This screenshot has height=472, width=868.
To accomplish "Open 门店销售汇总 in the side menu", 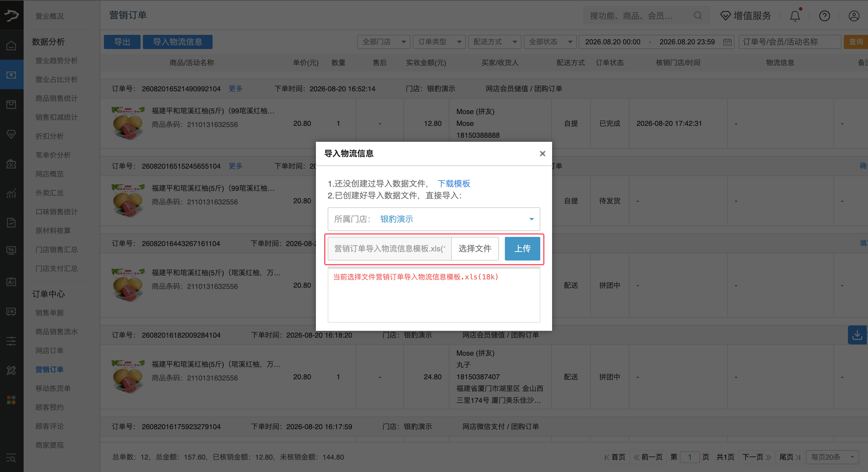I will click(x=57, y=249).
